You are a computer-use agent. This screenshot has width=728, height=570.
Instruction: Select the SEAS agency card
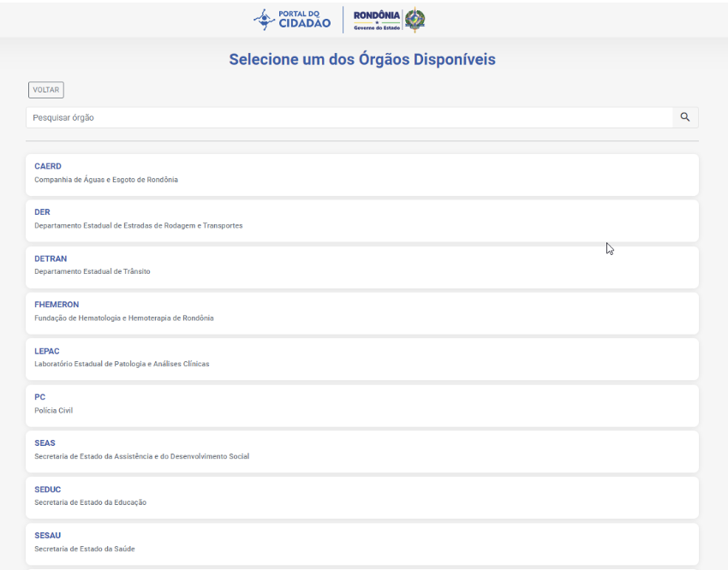362,452
